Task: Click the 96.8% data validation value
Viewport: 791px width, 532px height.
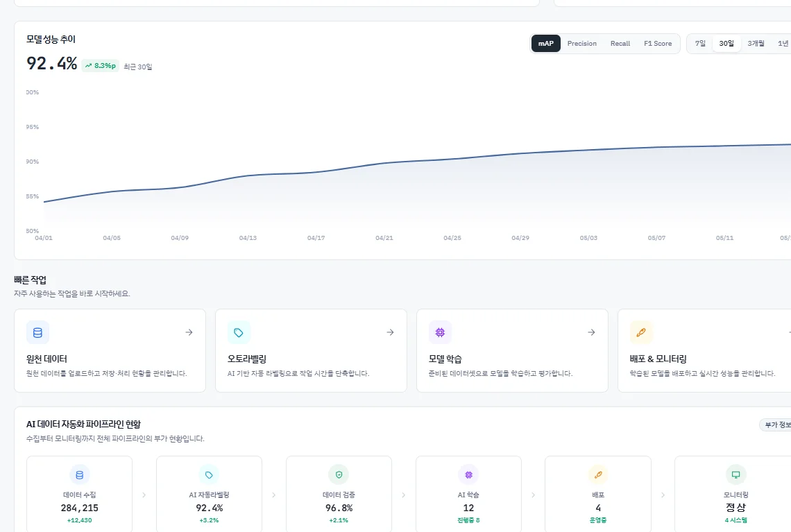Action: tap(339, 508)
